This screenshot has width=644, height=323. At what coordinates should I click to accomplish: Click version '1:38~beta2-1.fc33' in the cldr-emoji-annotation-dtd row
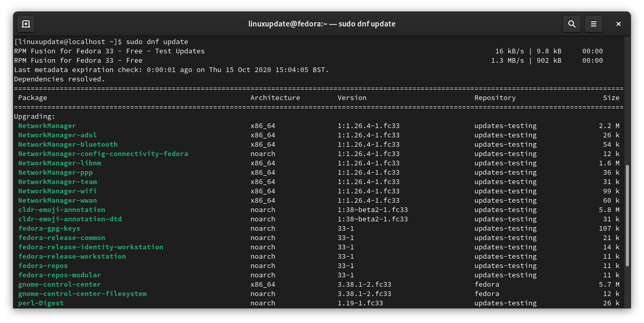[373, 219]
